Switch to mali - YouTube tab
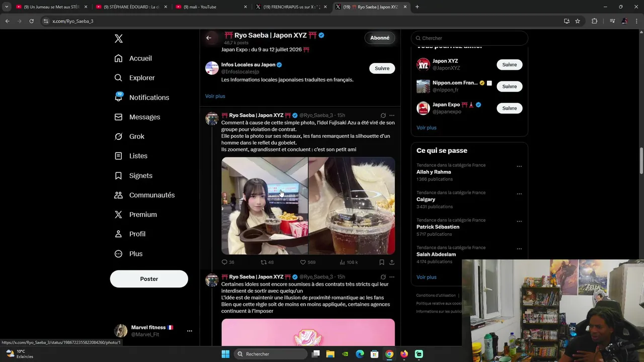 211,7
